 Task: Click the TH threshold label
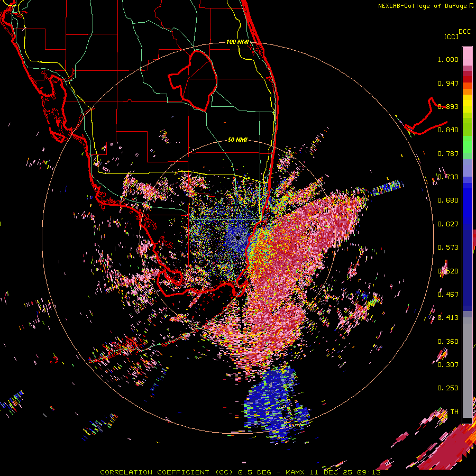click(454, 412)
